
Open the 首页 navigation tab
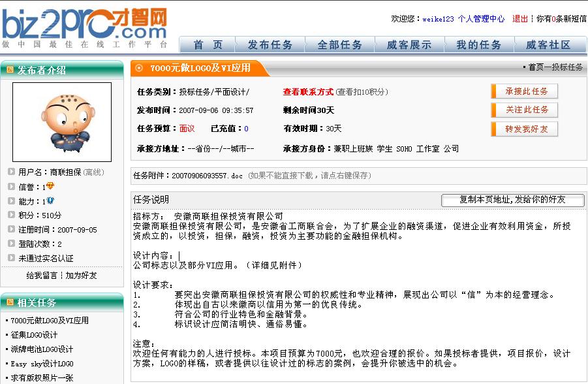pyautogui.click(x=208, y=45)
